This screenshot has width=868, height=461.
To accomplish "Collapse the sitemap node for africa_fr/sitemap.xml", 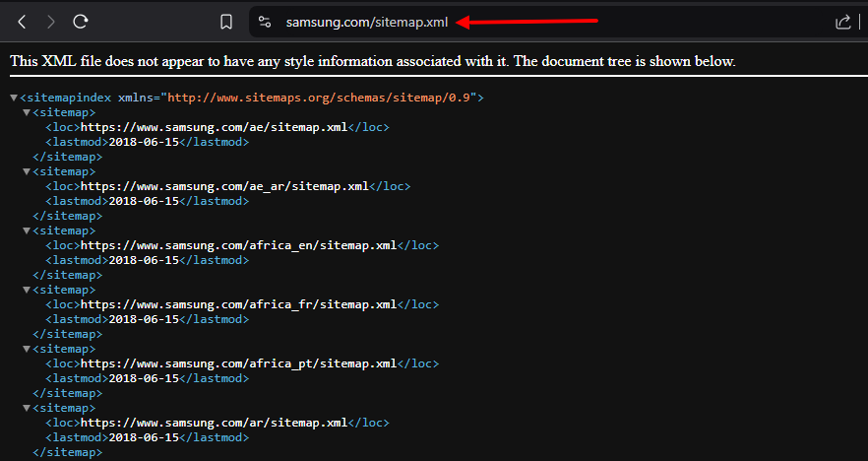I will click(26, 290).
